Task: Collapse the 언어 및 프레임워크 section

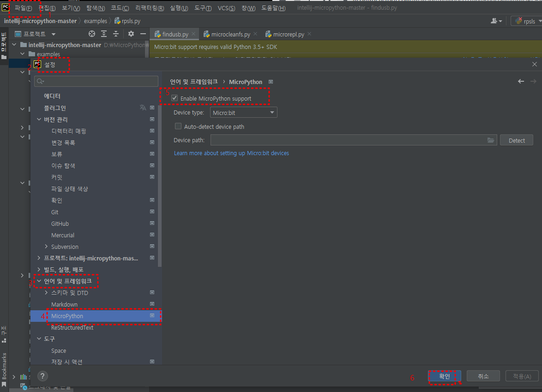Action: pyautogui.click(x=39, y=281)
